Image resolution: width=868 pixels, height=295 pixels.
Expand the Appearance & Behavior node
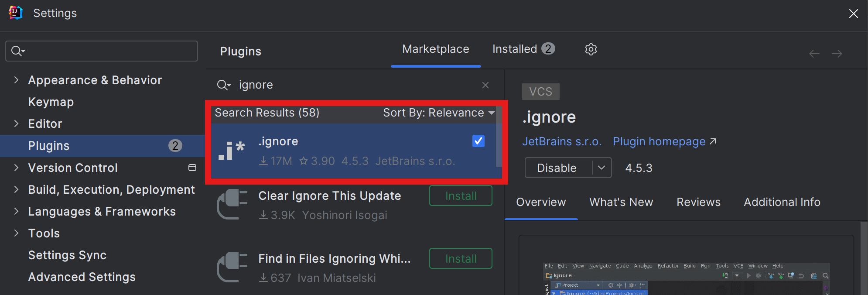tap(16, 80)
